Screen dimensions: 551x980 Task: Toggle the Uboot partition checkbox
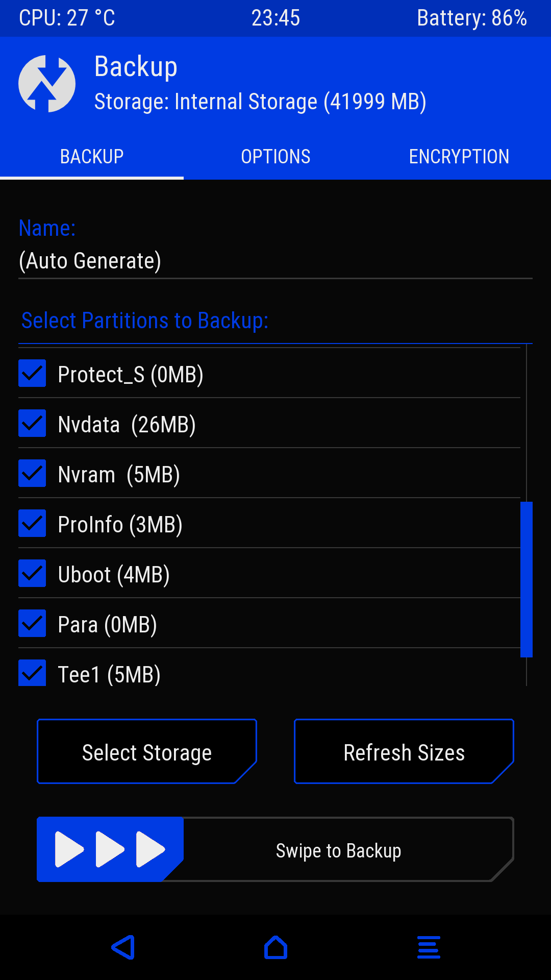32,574
